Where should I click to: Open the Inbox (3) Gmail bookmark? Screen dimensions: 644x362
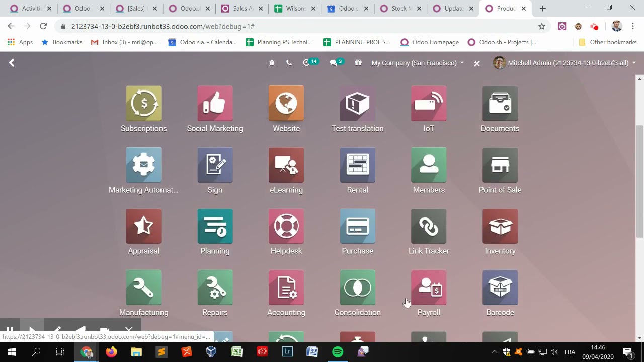(x=124, y=42)
